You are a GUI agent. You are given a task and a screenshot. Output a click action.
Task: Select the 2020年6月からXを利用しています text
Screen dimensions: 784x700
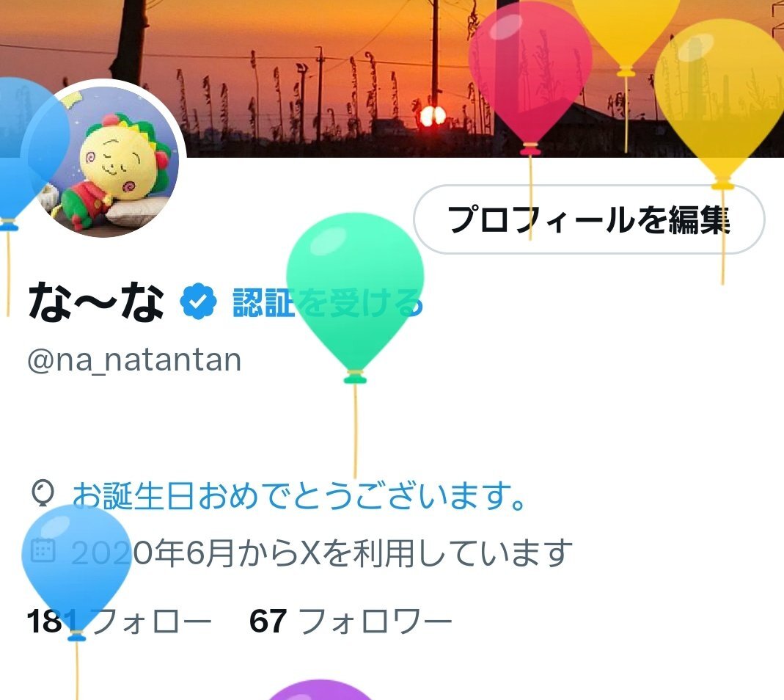(321, 553)
